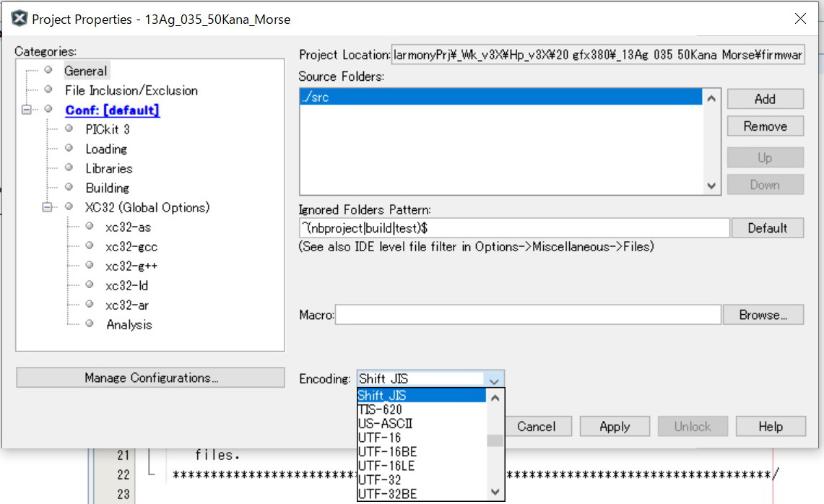Select Building category
This screenshot has width=824, height=504.
click(x=107, y=188)
